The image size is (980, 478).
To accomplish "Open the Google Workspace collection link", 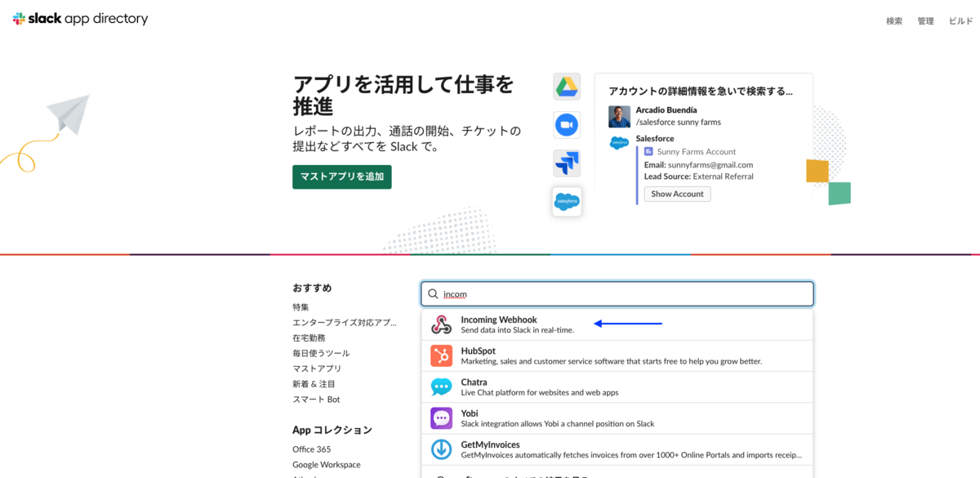I will [x=326, y=465].
